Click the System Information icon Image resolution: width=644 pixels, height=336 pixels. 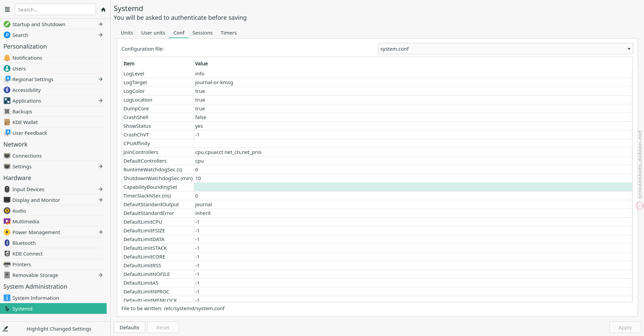[7, 298]
